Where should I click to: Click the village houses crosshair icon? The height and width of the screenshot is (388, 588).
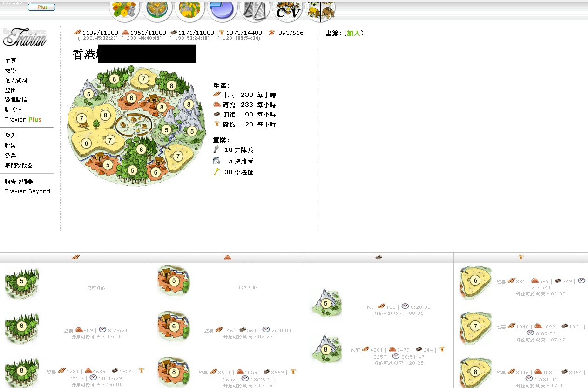[320, 10]
